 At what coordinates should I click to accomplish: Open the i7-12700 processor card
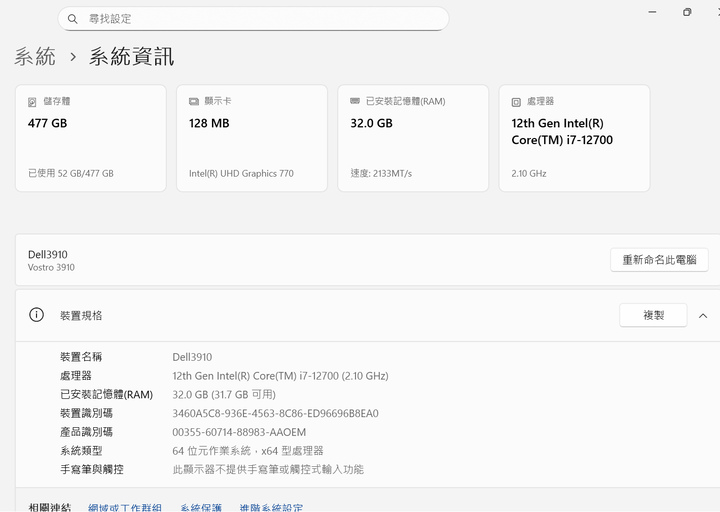pos(574,138)
